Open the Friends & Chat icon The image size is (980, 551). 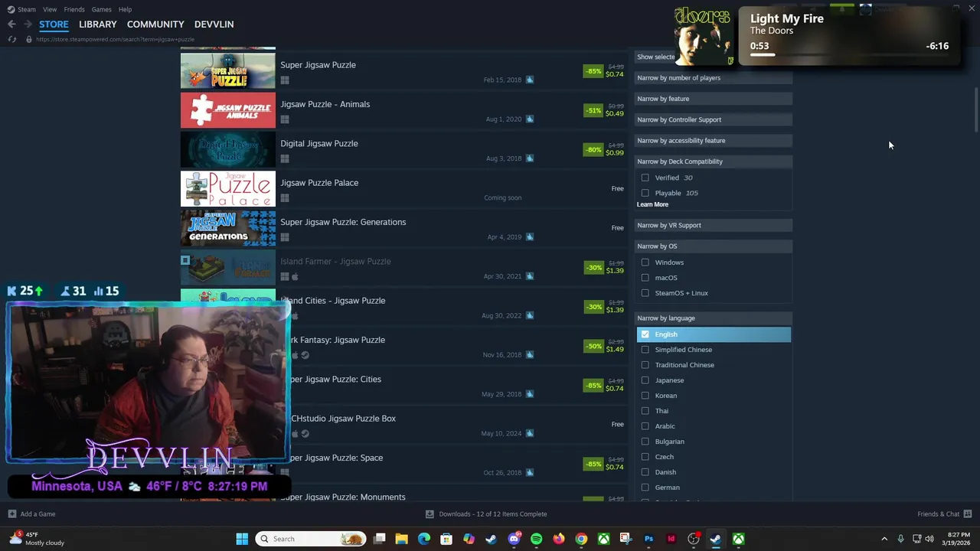click(x=967, y=514)
